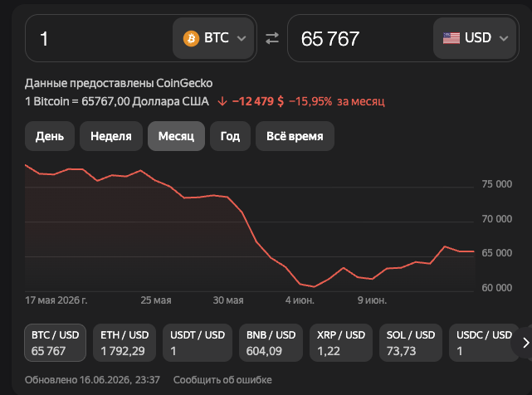Expand the BTC currency chevron
The width and height of the screenshot is (532, 395).
(x=242, y=38)
